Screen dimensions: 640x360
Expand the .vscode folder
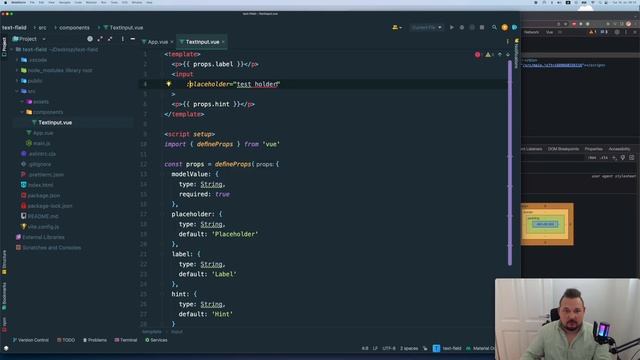coord(18,60)
